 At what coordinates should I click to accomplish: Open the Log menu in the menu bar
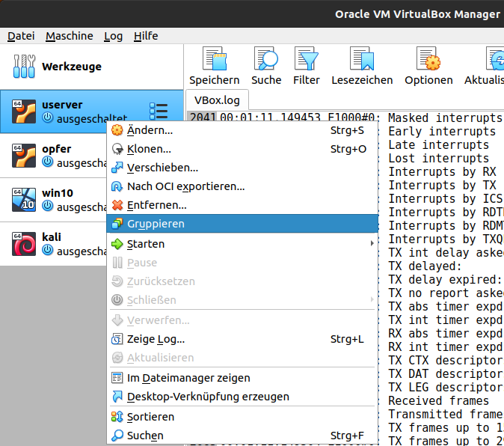point(113,36)
